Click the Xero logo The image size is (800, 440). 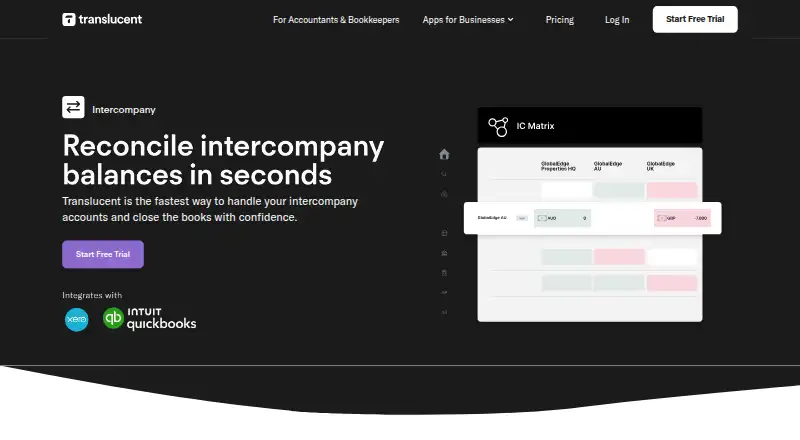(77, 320)
